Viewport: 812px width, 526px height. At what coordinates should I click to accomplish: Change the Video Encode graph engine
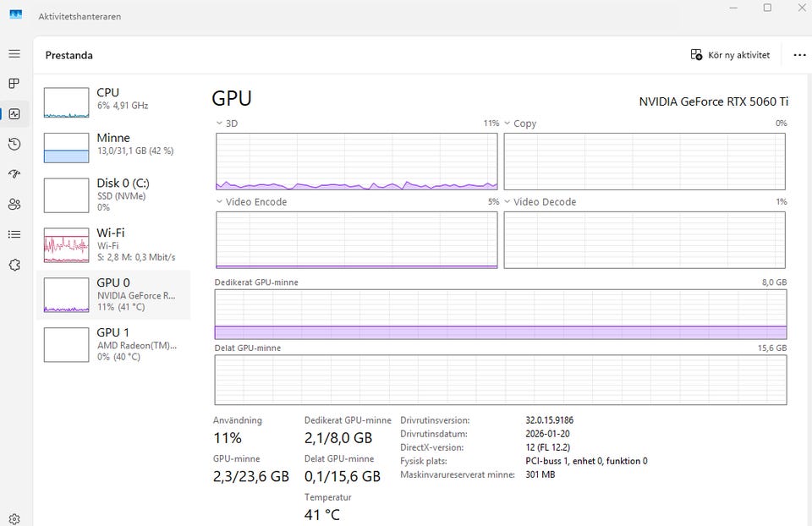[x=221, y=202]
